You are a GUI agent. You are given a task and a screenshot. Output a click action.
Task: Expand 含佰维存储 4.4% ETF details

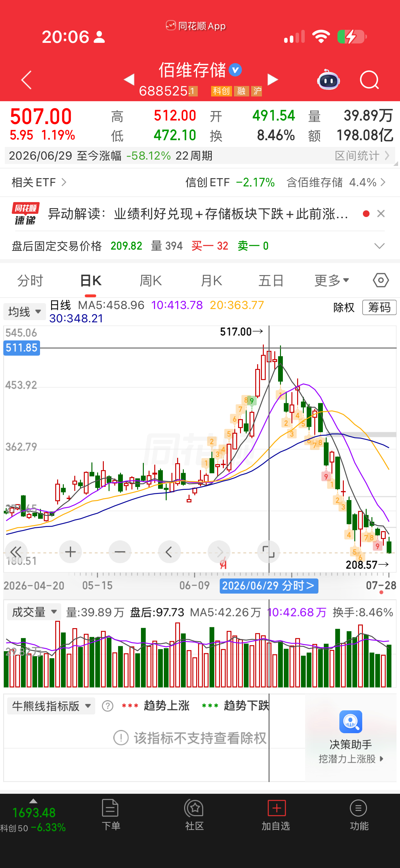tap(336, 182)
